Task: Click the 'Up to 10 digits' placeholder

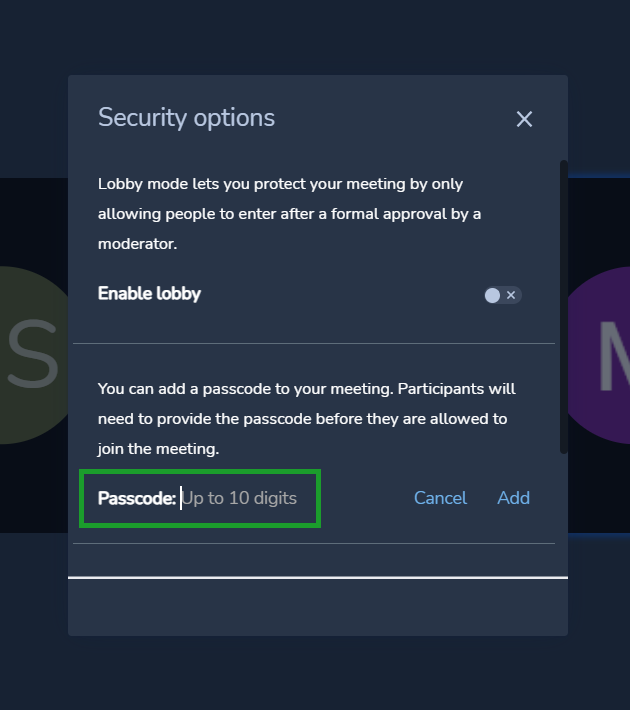Action: (x=239, y=498)
